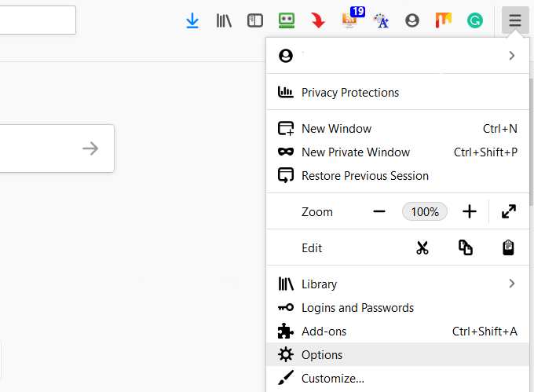Open Options from the menu
Viewport: 534px width, 392px height.
[x=322, y=354]
